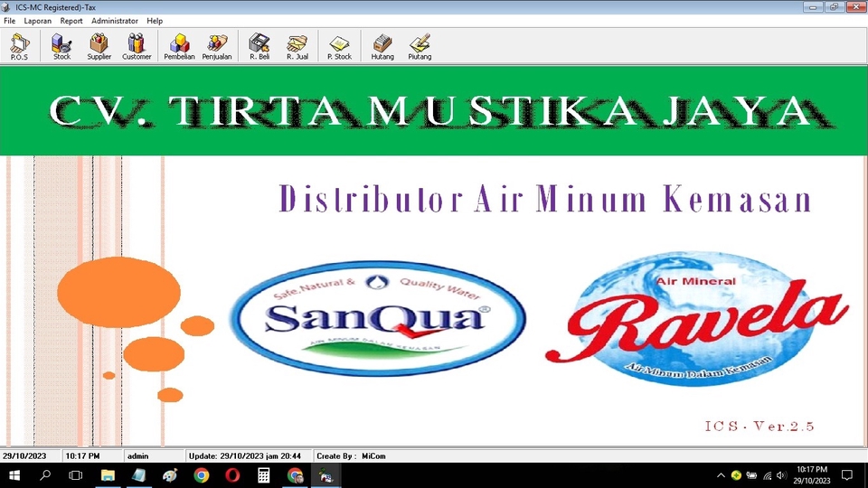Open the P.O.S toolbar icon
Viewport: 868px width, 488px height.
tap(19, 46)
